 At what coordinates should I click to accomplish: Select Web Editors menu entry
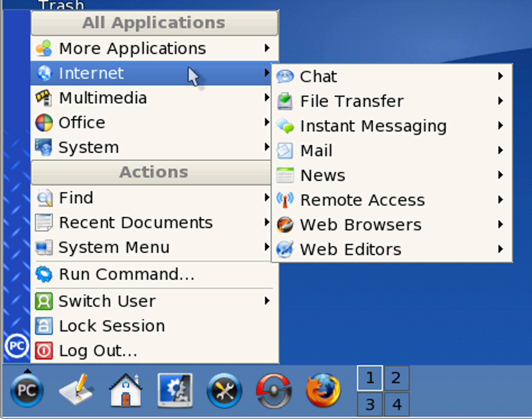coord(392,249)
